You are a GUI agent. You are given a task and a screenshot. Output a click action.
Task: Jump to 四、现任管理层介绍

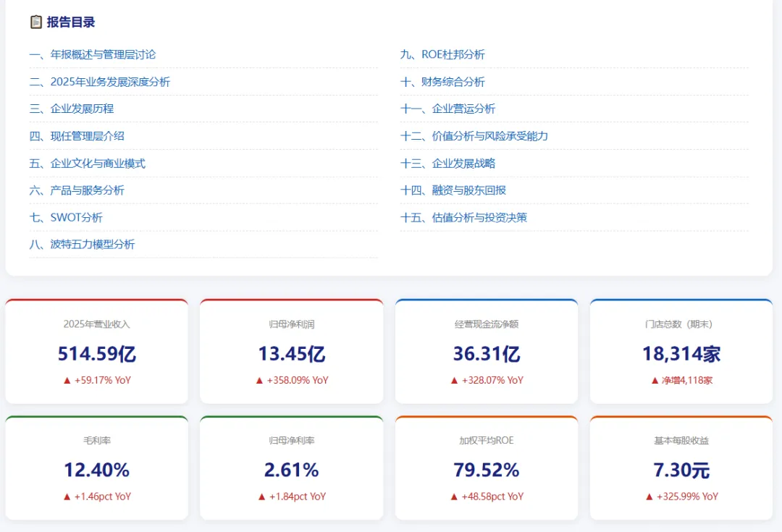(77, 136)
